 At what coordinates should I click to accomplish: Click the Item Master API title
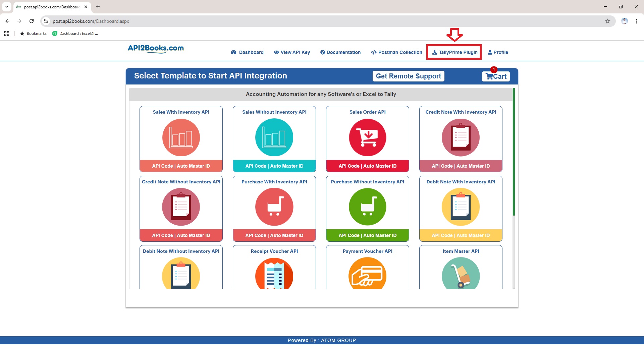461,251
